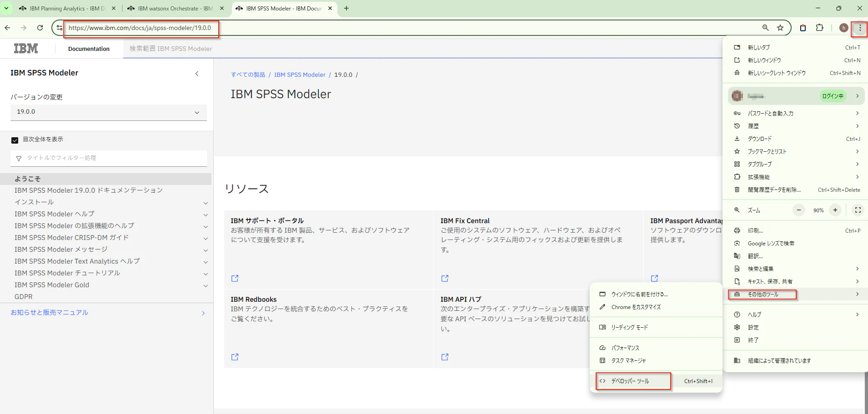
Task: Open 設定 from the Chrome menu
Action: [796, 327]
